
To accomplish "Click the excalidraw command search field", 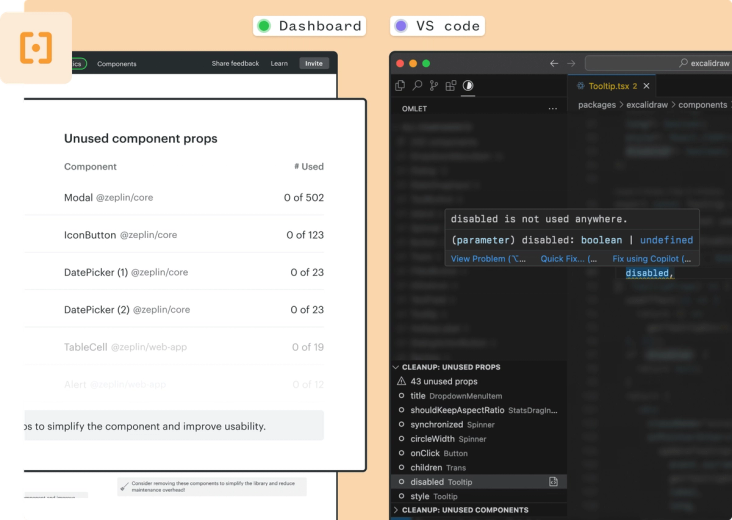I will 658,63.
